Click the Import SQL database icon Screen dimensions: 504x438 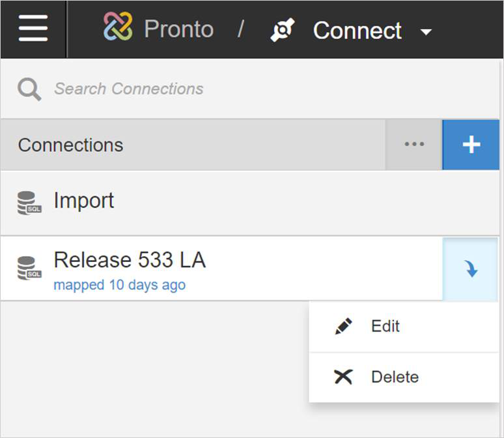(29, 203)
